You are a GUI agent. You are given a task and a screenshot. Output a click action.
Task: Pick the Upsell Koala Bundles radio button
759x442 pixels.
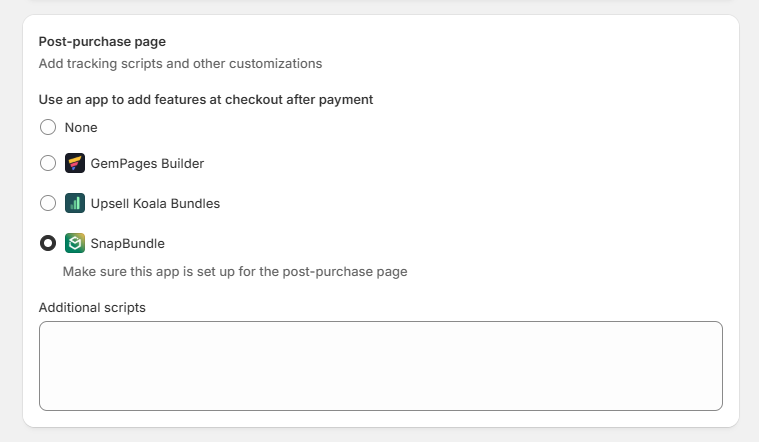point(48,203)
